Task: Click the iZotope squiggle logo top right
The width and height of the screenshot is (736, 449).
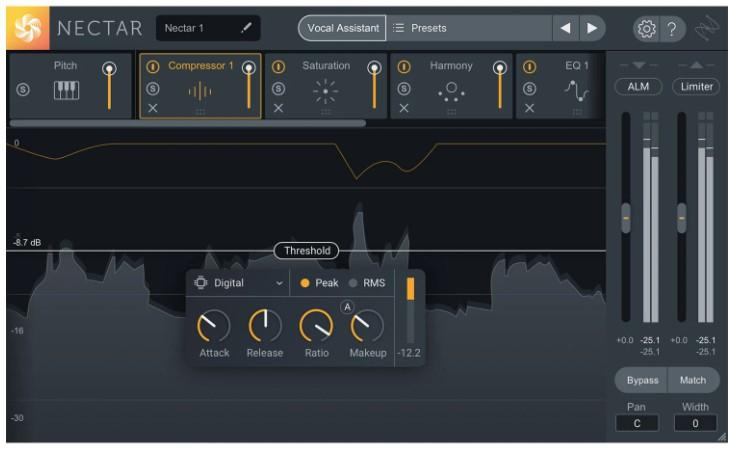Action: click(x=707, y=28)
